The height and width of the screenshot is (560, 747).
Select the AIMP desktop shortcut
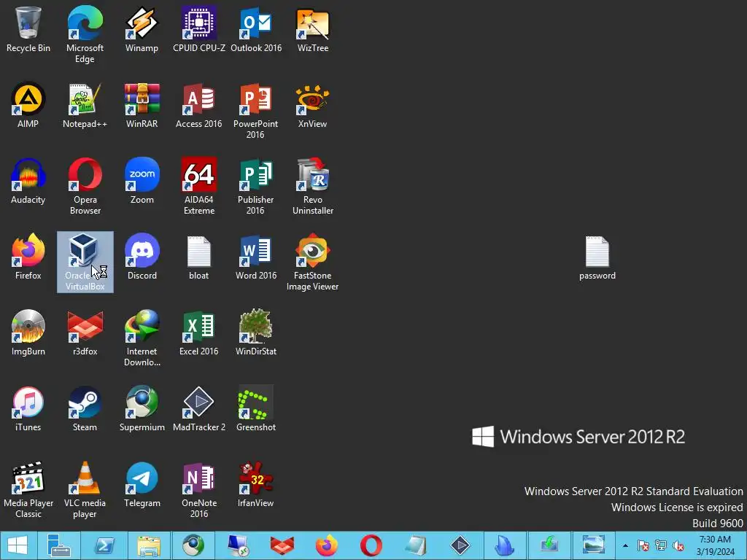point(28,105)
